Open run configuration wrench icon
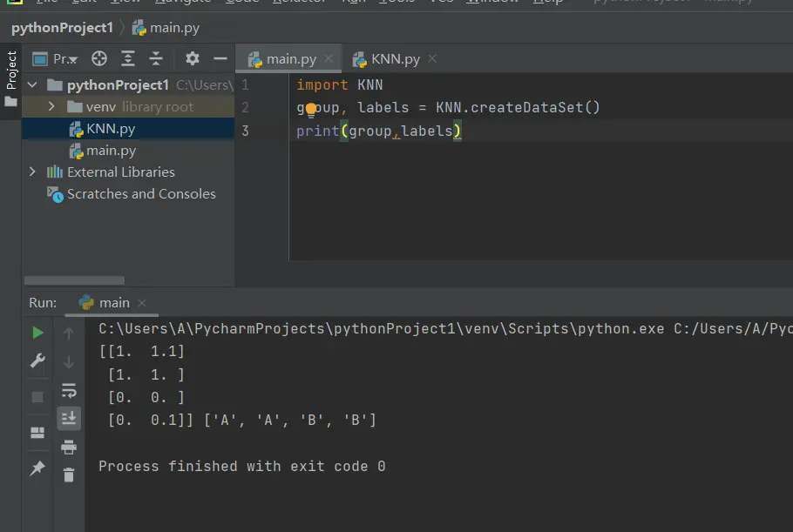This screenshot has width=793, height=532. 37,360
